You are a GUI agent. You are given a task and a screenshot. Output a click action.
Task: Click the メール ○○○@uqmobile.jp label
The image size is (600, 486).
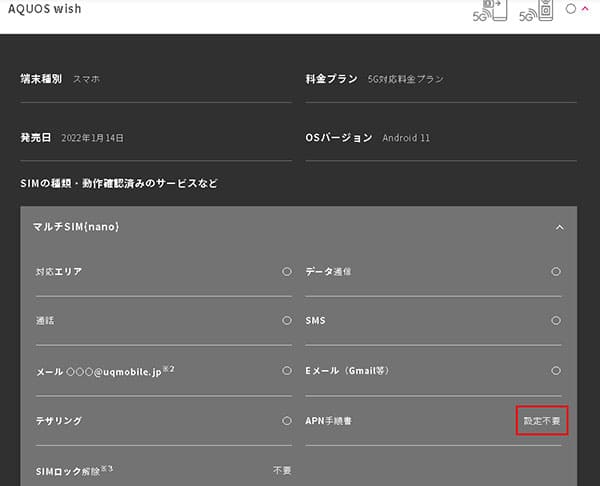coord(105,371)
